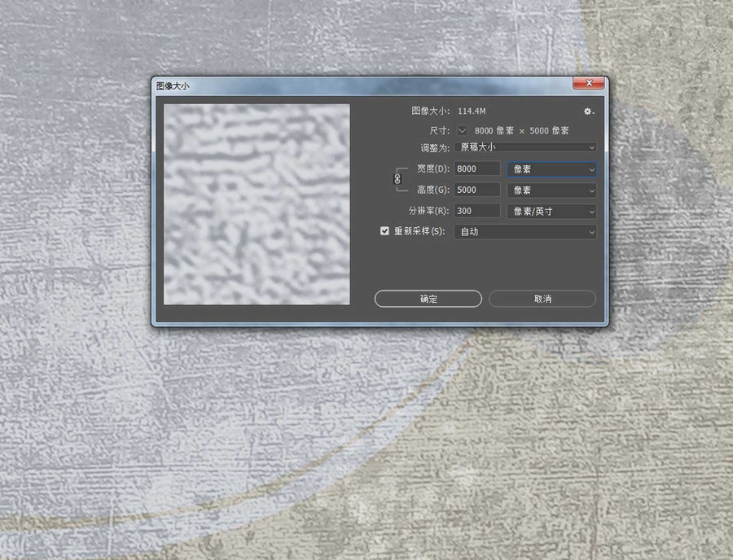
Task: Toggle the constrain proportions link icon
Action: (x=397, y=179)
